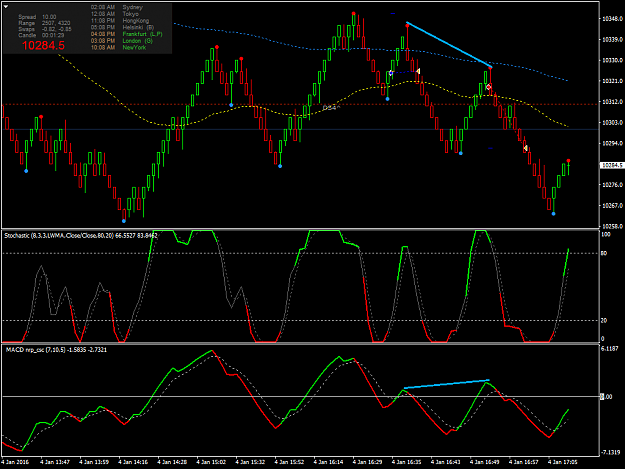Click the highlighted current price tag 10284.5 on the axis
The width and height of the screenshot is (625, 469).
pyautogui.click(x=612, y=165)
